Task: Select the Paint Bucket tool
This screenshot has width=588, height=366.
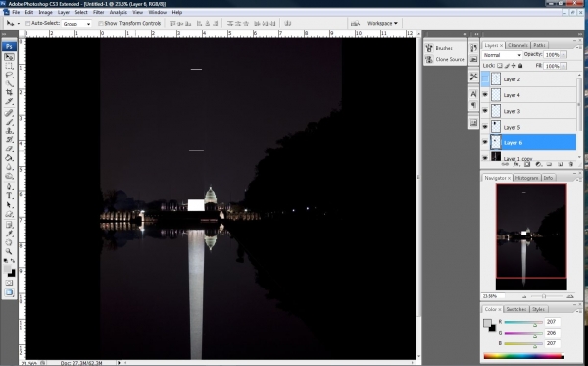Action: 9,158
